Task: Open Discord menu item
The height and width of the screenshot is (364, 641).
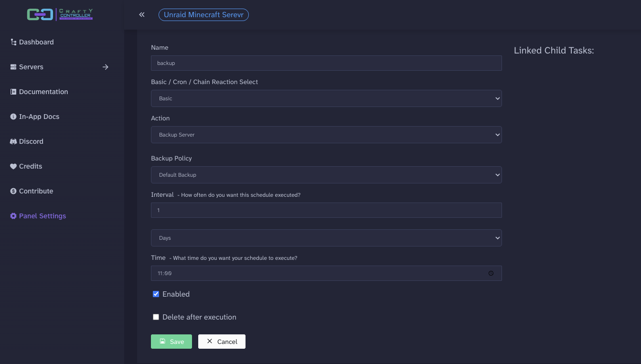Action: click(x=31, y=141)
